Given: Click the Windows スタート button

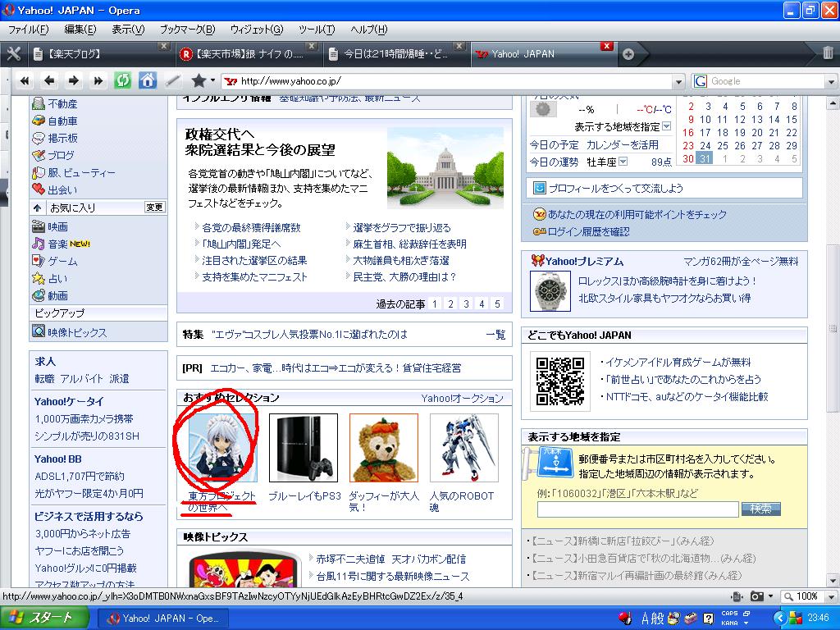Looking at the screenshot, I should coord(41,618).
